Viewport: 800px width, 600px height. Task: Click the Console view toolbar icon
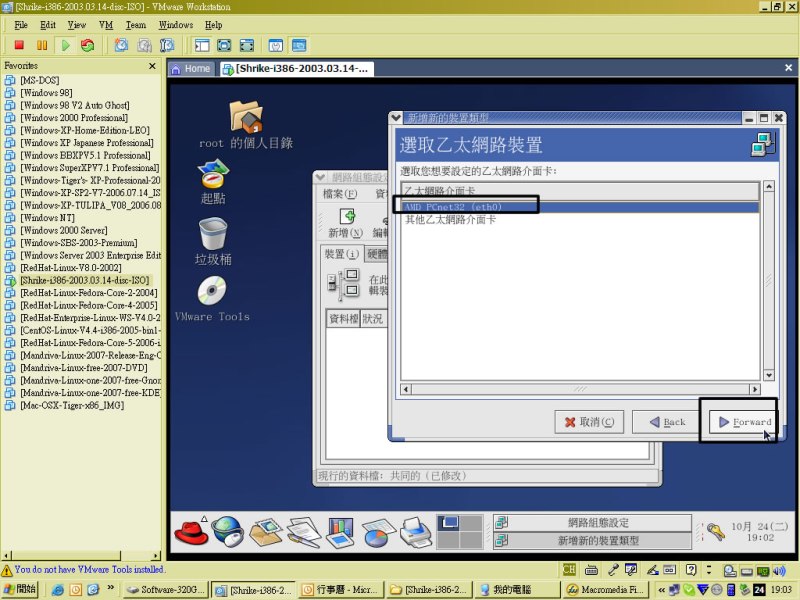[x=299, y=45]
